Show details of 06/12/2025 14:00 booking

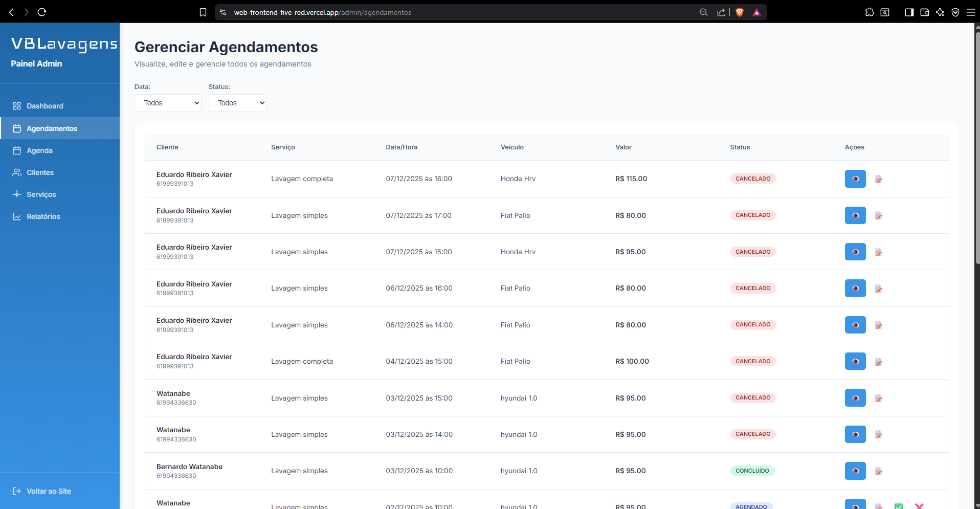point(855,325)
